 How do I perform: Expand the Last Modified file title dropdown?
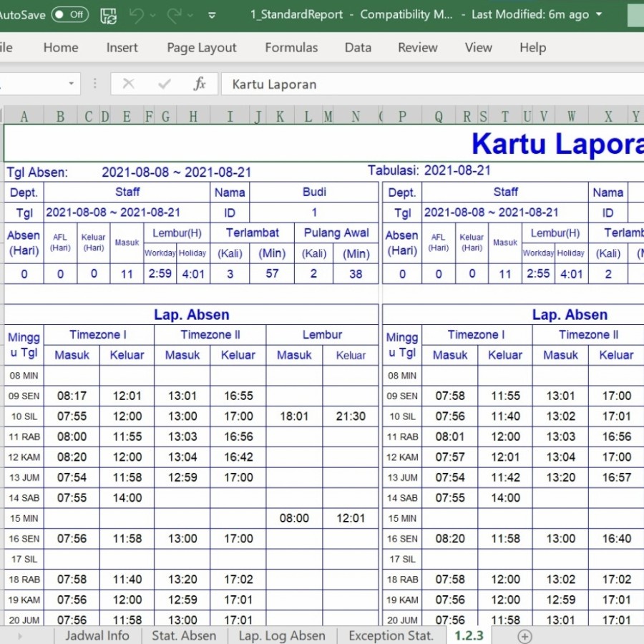coord(599,14)
